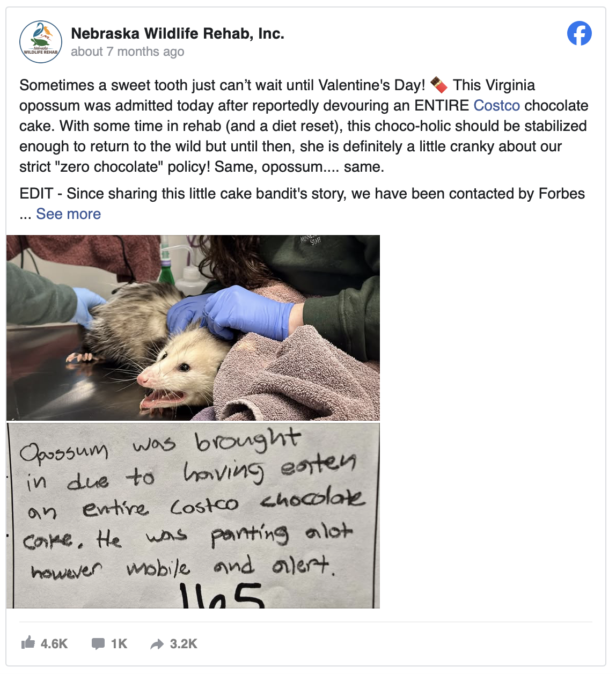Open Nebraska Wildlife Rehab, Inc. page name

point(178,33)
